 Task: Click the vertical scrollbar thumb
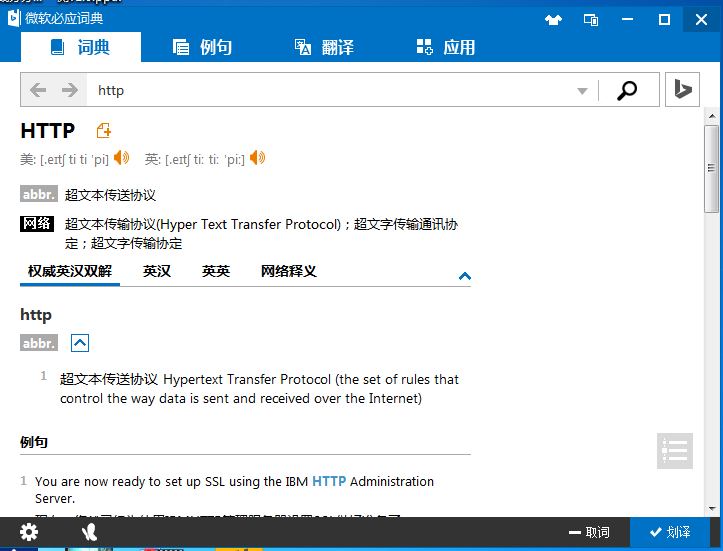pyautogui.click(x=711, y=169)
